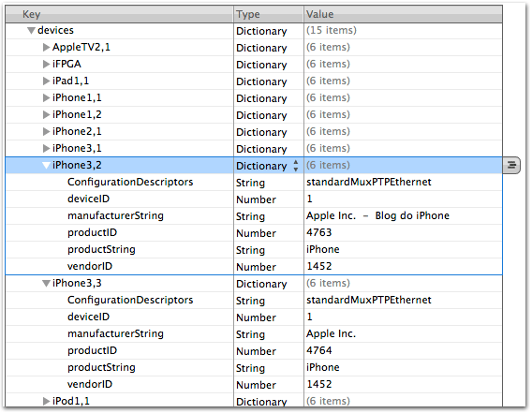Collapse the iPhone3,2 entry
The width and height of the screenshot is (532, 413).
(46, 165)
